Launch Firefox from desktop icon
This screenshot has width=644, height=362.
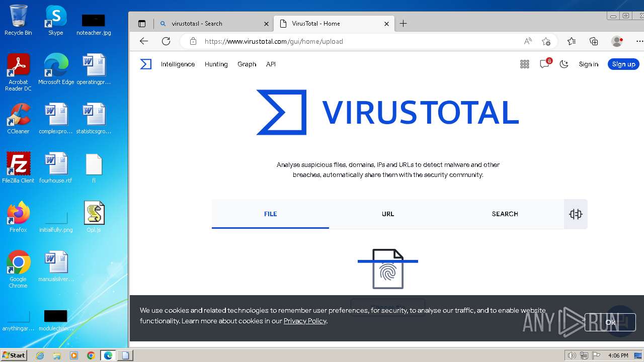pyautogui.click(x=18, y=217)
